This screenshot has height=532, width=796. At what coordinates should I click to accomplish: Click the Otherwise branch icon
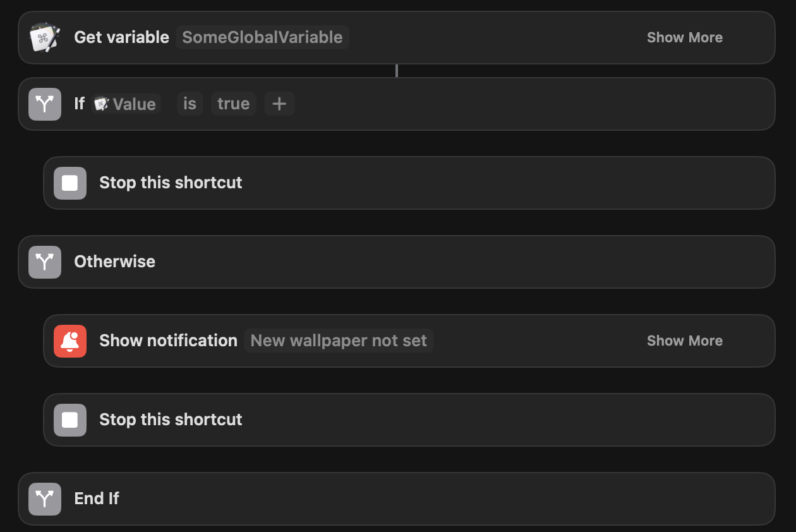coord(45,262)
